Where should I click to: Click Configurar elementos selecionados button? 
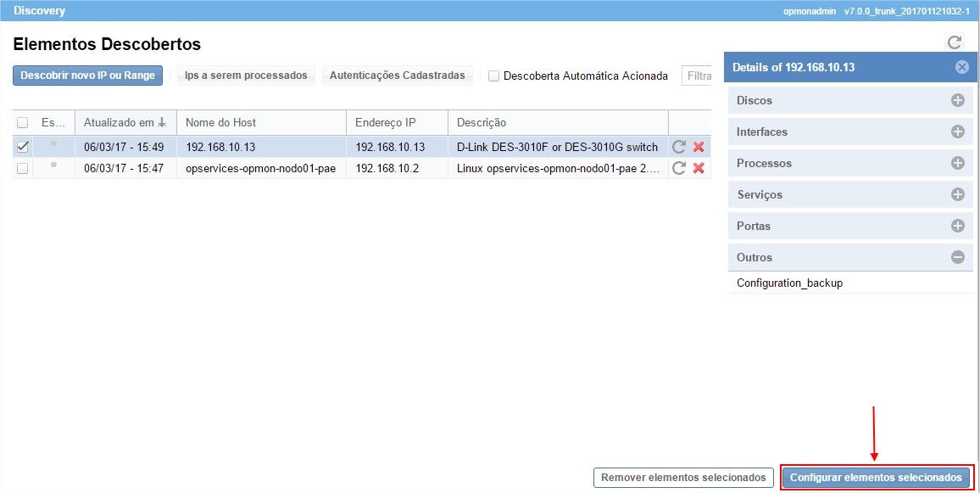[x=876, y=478]
